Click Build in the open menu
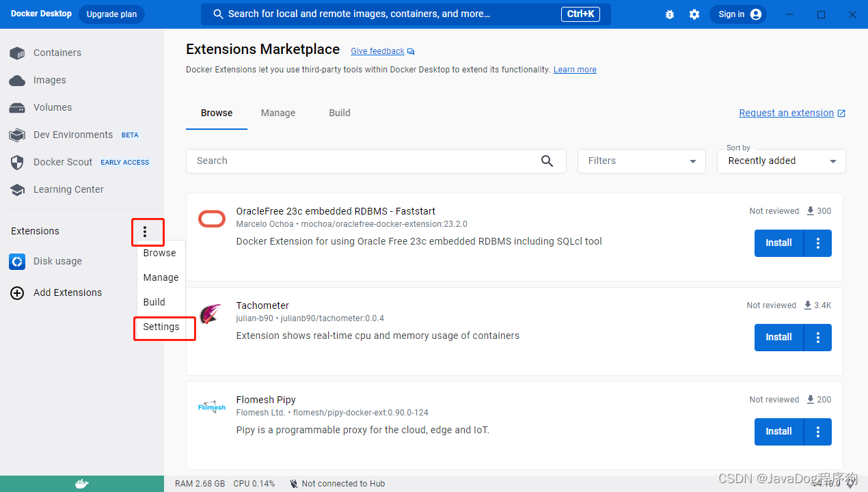Viewport: 868px width, 492px height. tap(153, 302)
